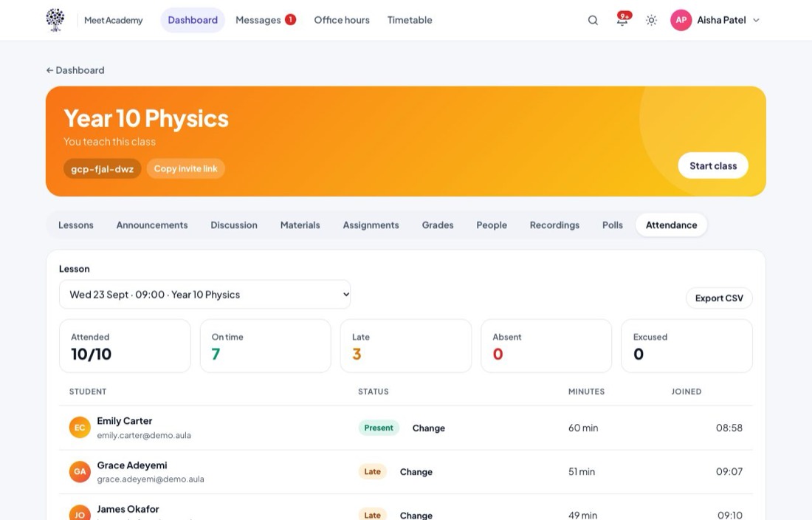Click Grace Adeyemi's GA avatar
Viewport: 812px width, 520px height.
click(80, 472)
